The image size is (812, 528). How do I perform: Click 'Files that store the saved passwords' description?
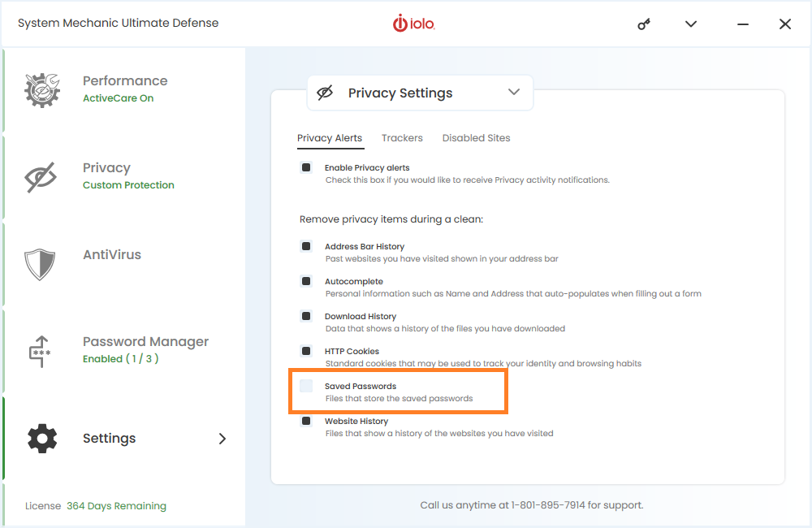click(x=400, y=399)
